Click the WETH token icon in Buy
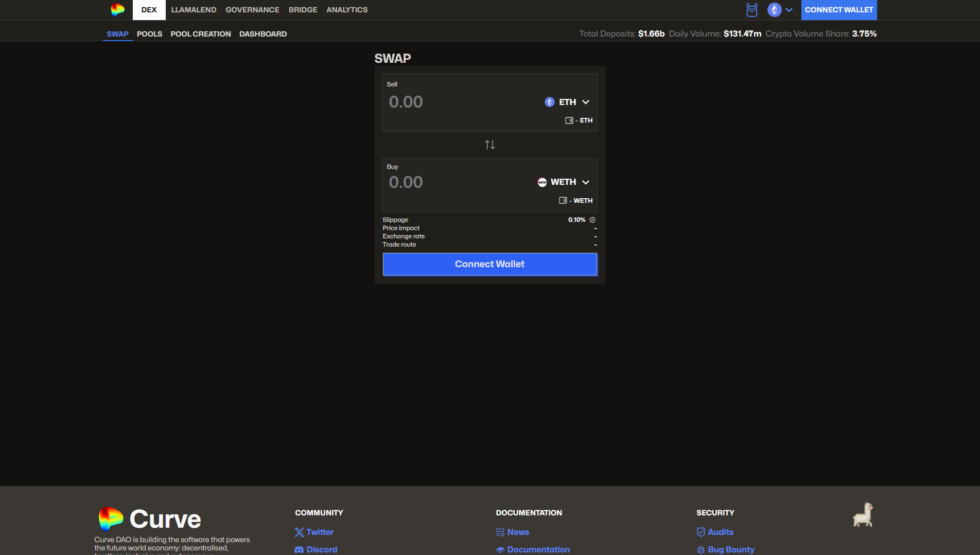980x555 pixels. 542,182
